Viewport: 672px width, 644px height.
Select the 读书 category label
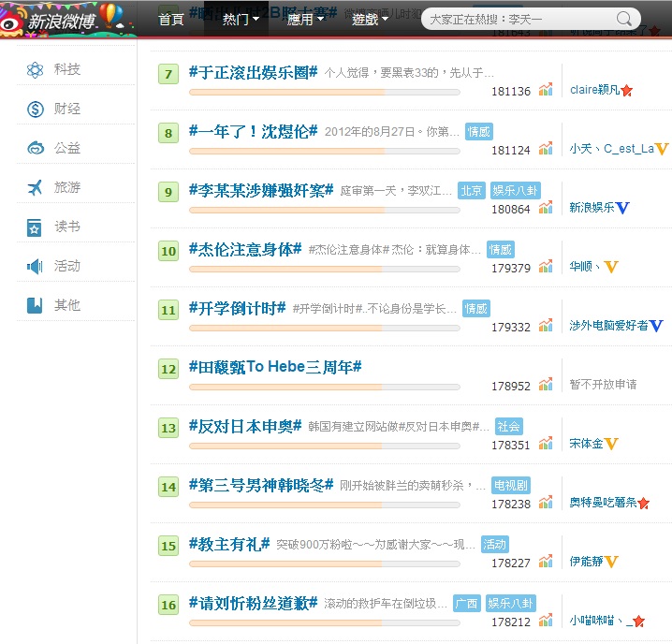[x=67, y=227]
